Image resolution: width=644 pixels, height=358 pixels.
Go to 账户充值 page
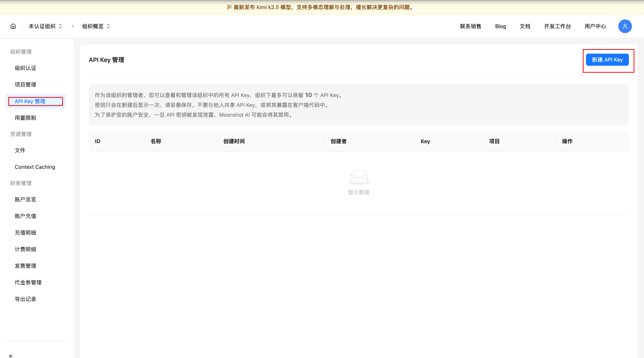[x=25, y=216]
